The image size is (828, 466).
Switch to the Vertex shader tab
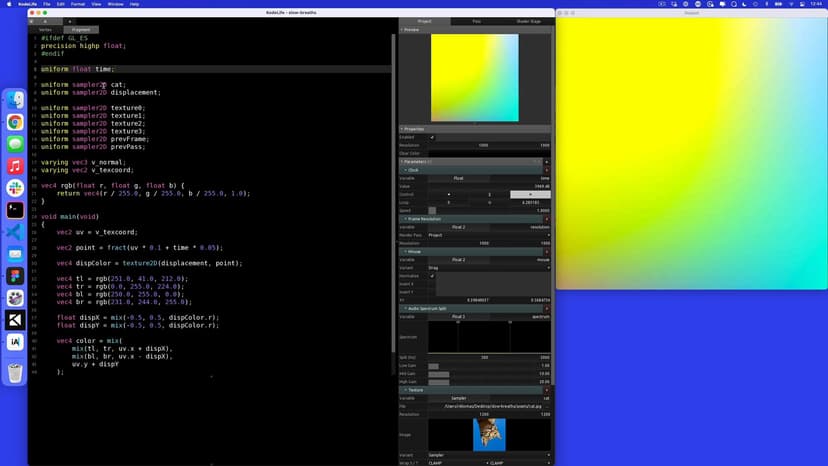pyautogui.click(x=46, y=30)
